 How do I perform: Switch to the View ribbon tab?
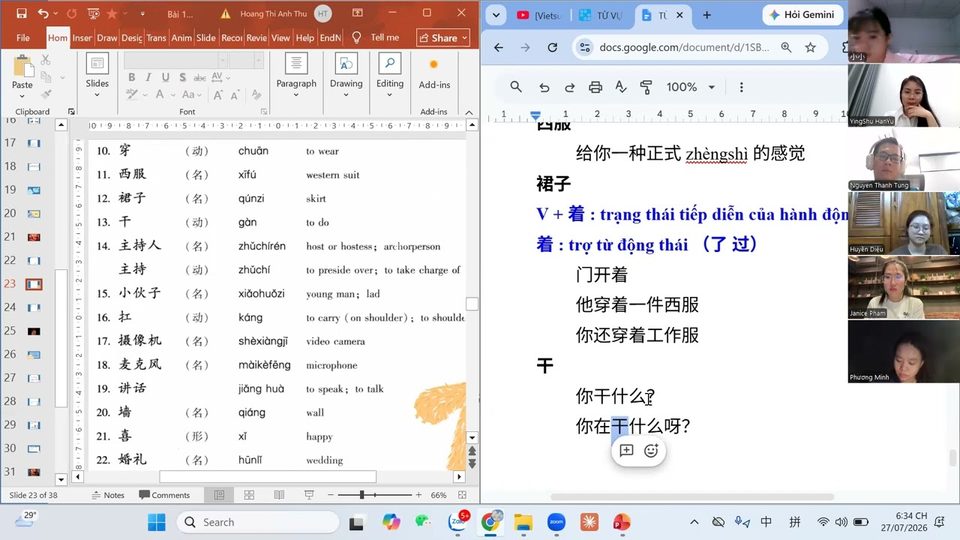click(280, 37)
